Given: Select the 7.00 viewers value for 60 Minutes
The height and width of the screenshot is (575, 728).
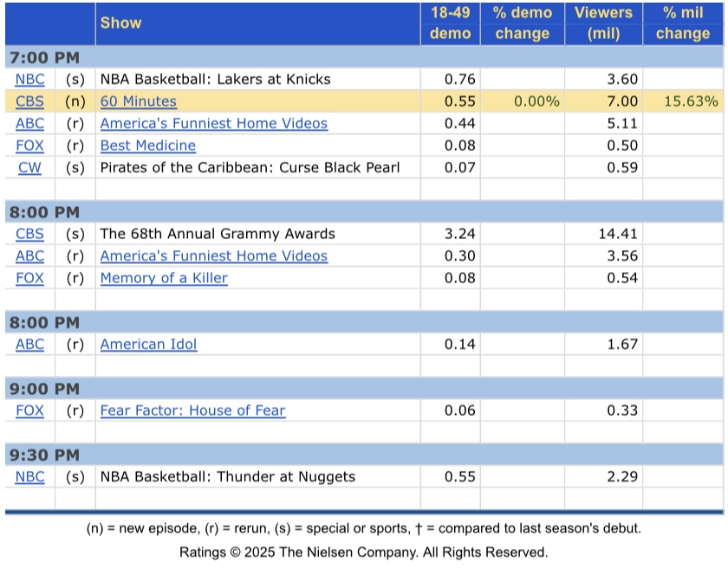Looking at the screenshot, I should tap(622, 101).
